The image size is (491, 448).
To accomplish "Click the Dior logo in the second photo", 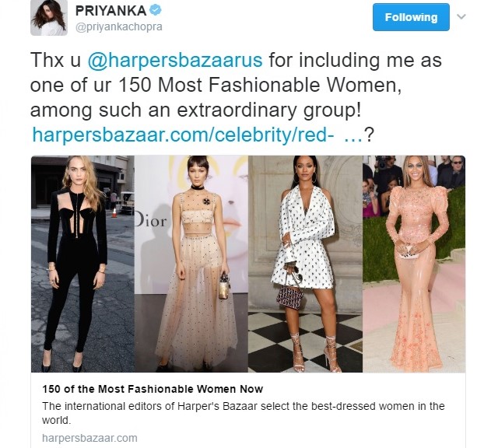I will tap(151, 221).
